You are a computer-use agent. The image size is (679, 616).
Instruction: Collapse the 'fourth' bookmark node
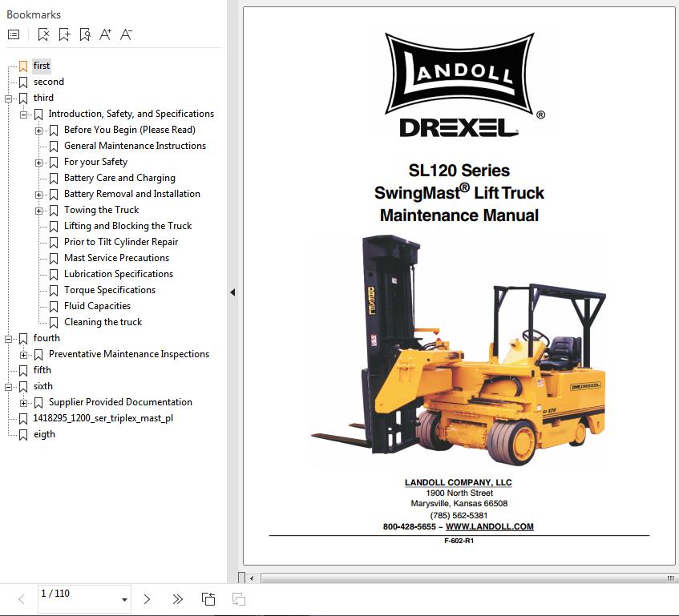pyautogui.click(x=8, y=339)
